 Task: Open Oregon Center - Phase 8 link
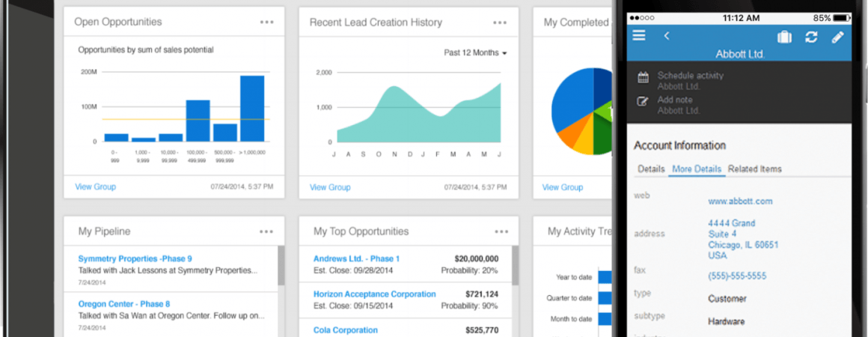click(124, 304)
